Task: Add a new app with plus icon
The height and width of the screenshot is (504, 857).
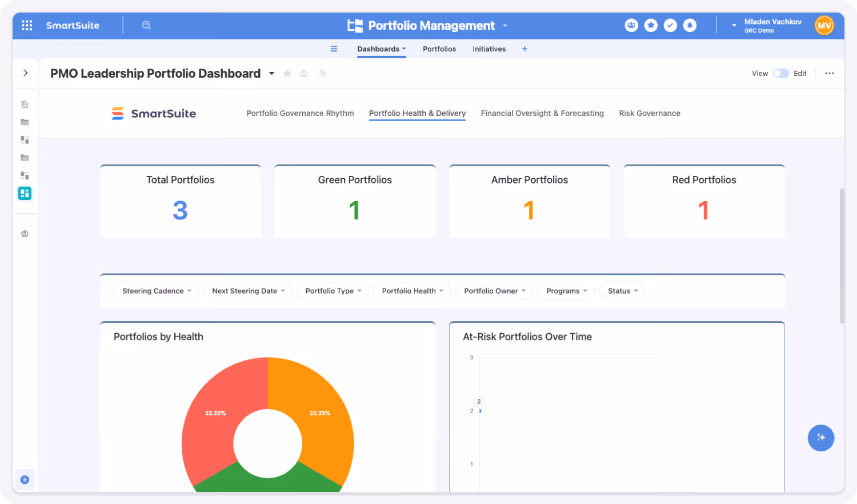Action: [x=524, y=49]
